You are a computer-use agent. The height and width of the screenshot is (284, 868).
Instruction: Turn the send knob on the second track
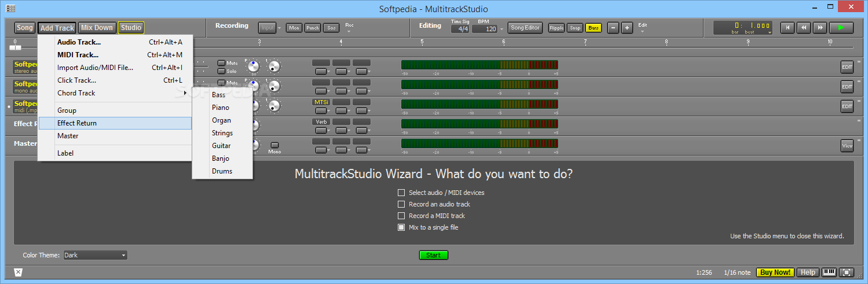[273, 86]
